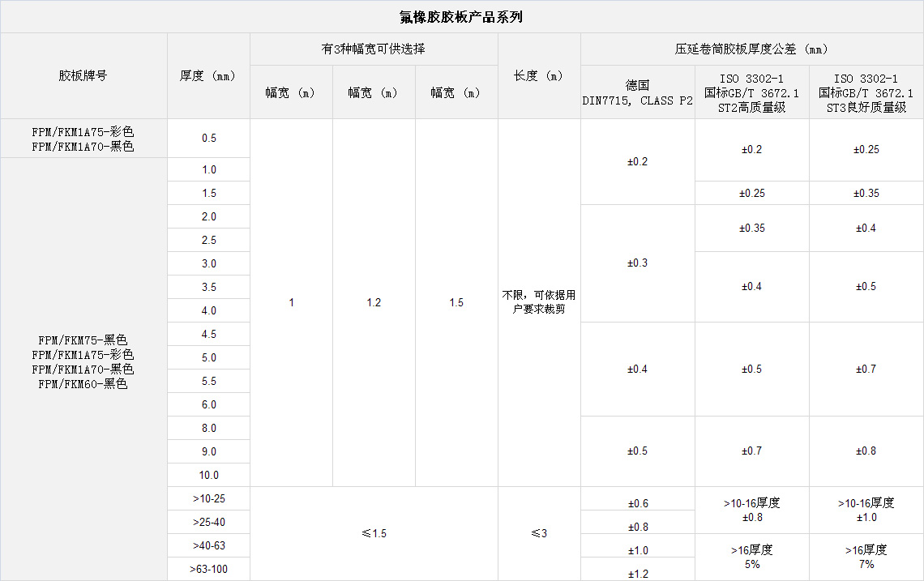Select the ST2高质量级 standard header

(x=751, y=92)
